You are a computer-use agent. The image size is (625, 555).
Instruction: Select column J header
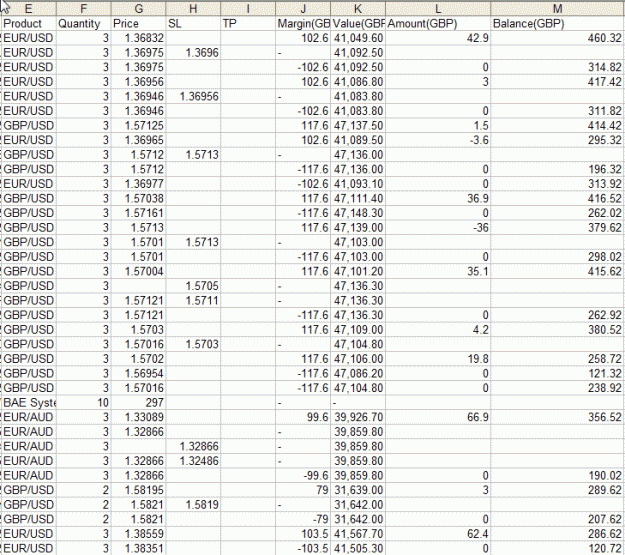pos(303,8)
